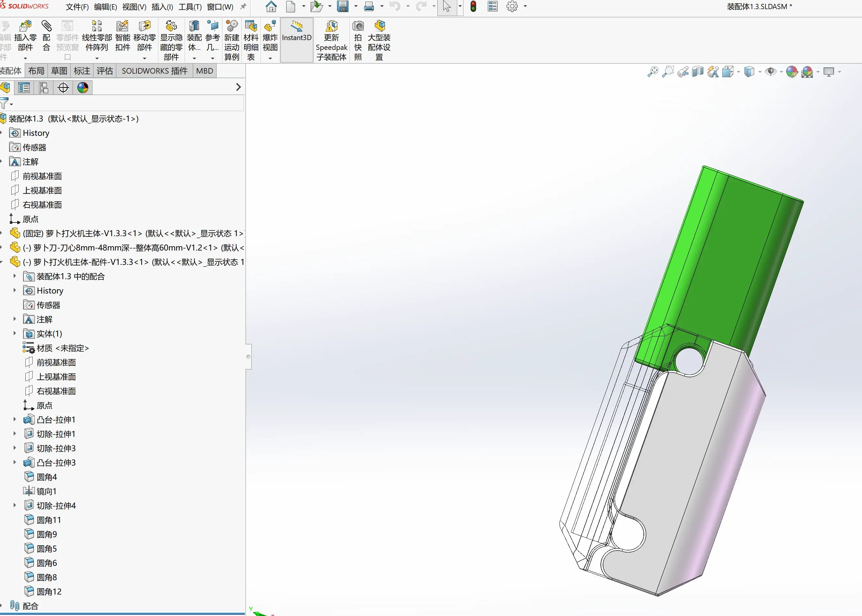Toggle the Section View in the view toolbar
The image size is (862, 616).
[698, 72]
